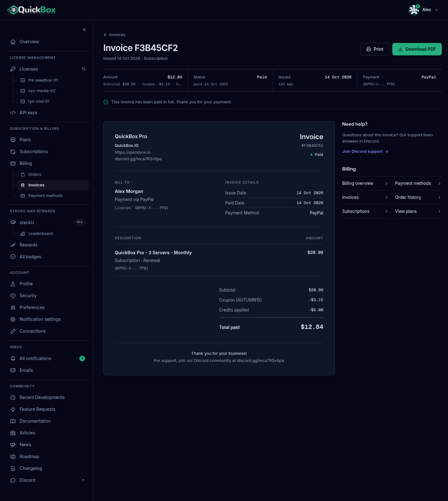Click the Preferences sliders icon

click(x=13, y=307)
